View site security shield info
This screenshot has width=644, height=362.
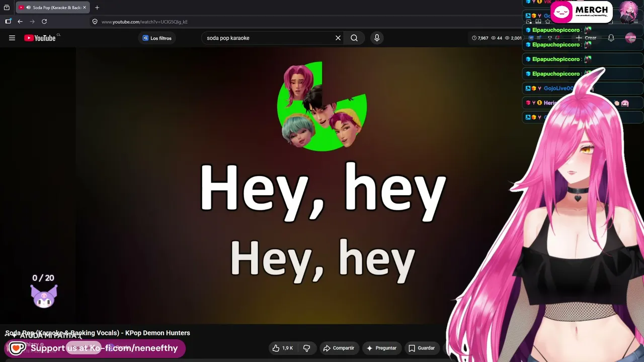tap(95, 22)
